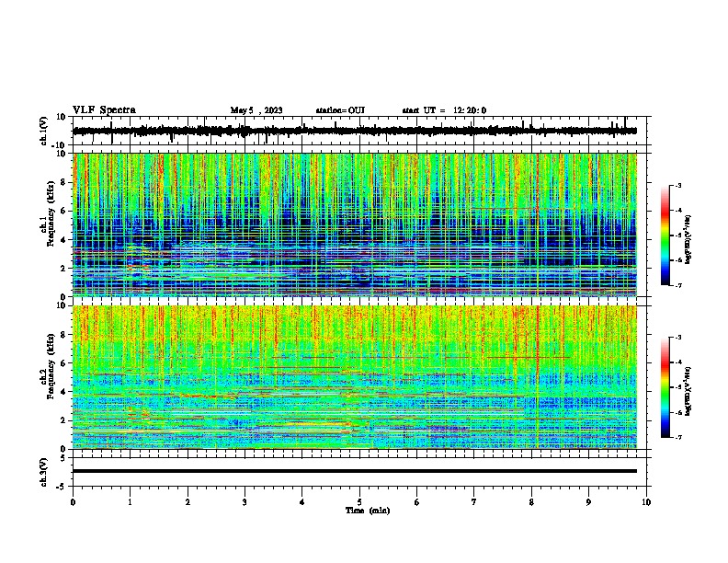The image size is (728, 563).
Task: Click the "station=OUI" header label
Action: tap(340, 110)
